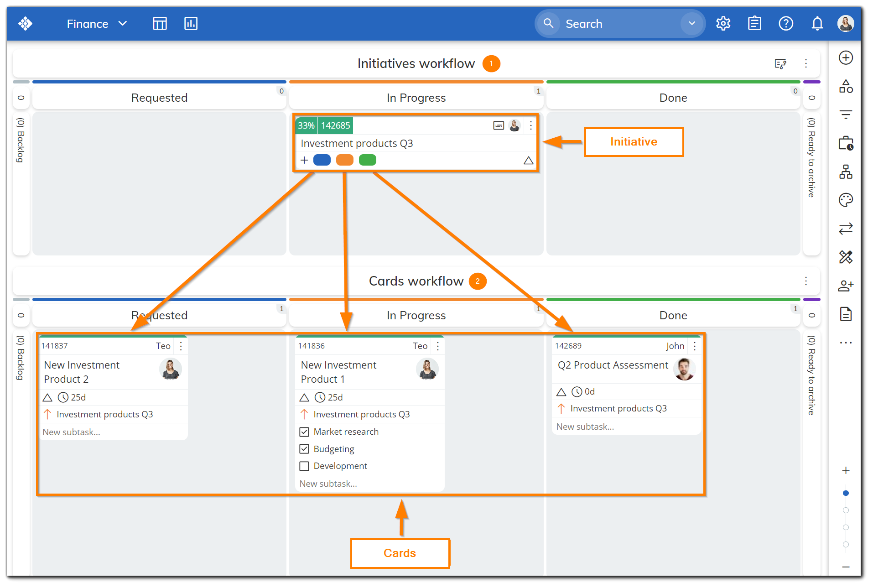Open the search options chevron
Image resolution: width=873 pixels, height=588 pixels.
click(x=692, y=23)
